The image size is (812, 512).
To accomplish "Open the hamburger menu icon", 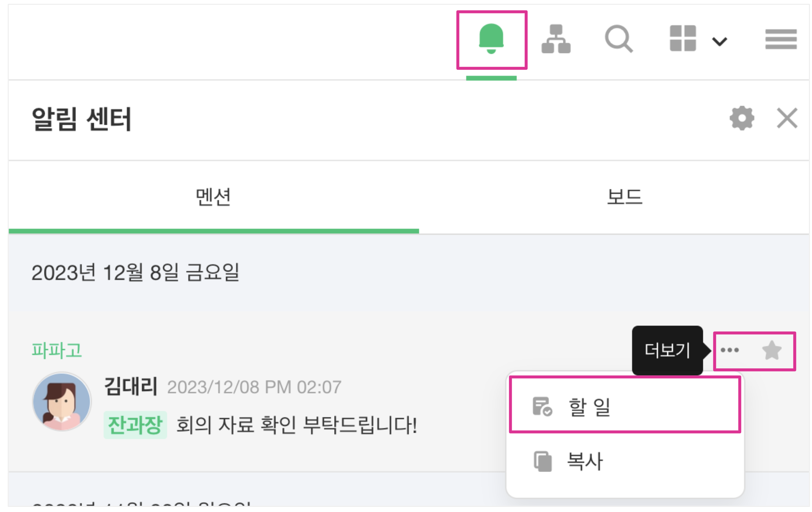I will pos(781,39).
